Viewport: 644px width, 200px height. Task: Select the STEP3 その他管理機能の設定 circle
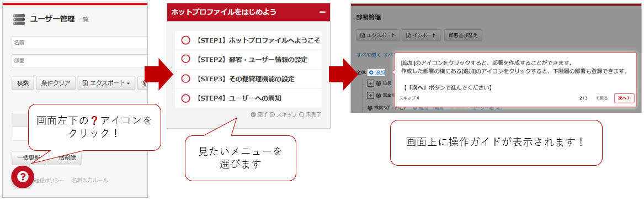click(x=185, y=78)
